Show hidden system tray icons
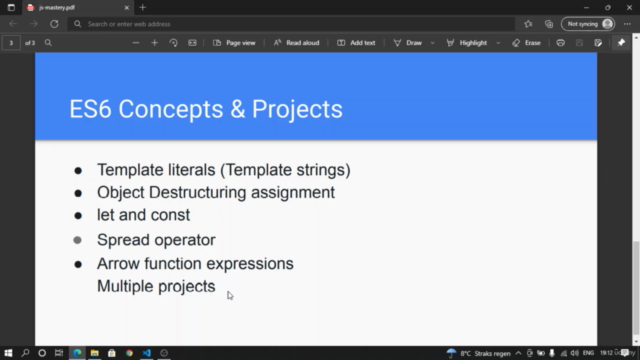The width and height of the screenshot is (640, 360). (518, 353)
